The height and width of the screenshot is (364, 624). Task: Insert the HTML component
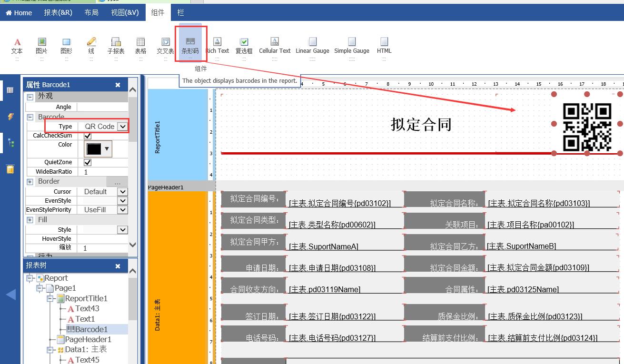[384, 46]
